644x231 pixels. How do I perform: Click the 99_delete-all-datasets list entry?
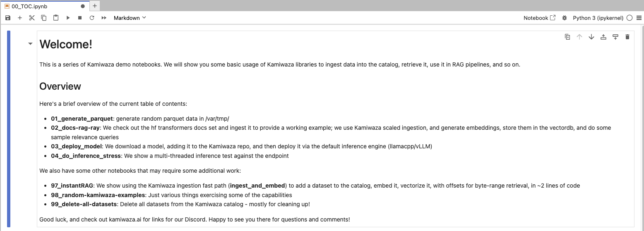(x=180, y=204)
